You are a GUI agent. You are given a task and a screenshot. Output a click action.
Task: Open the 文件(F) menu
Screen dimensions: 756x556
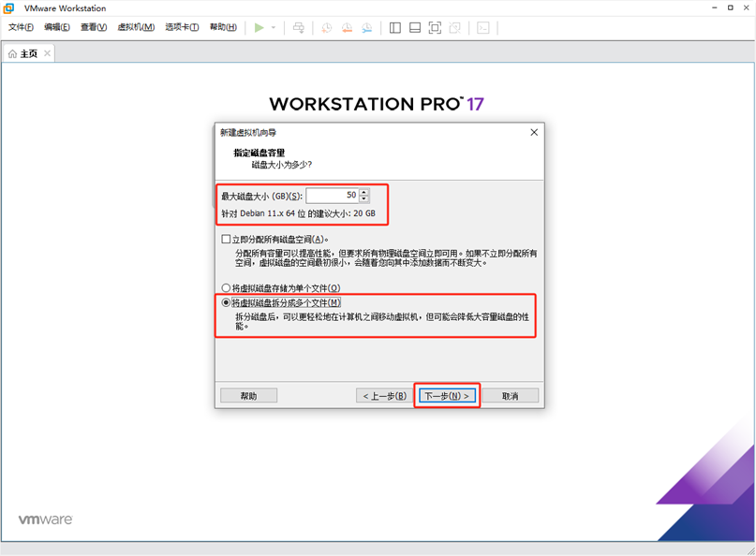click(21, 27)
